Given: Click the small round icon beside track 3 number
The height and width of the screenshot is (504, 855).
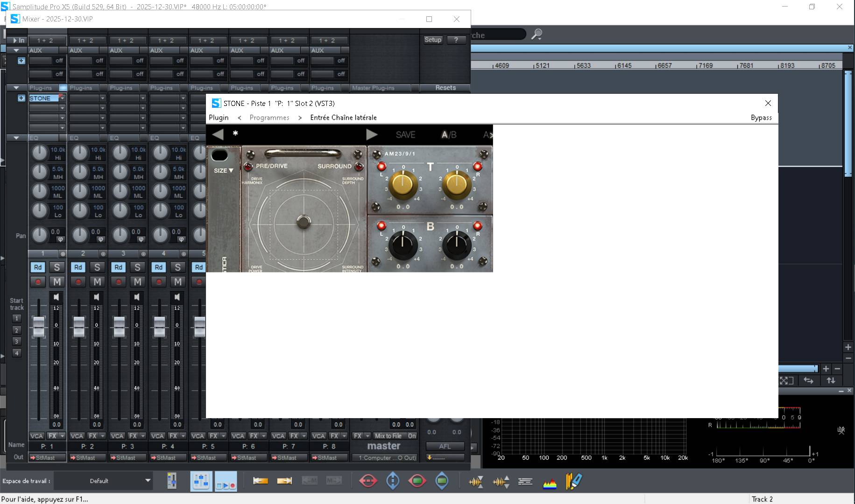Looking at the screenshot, I should [x=143, y=254].
